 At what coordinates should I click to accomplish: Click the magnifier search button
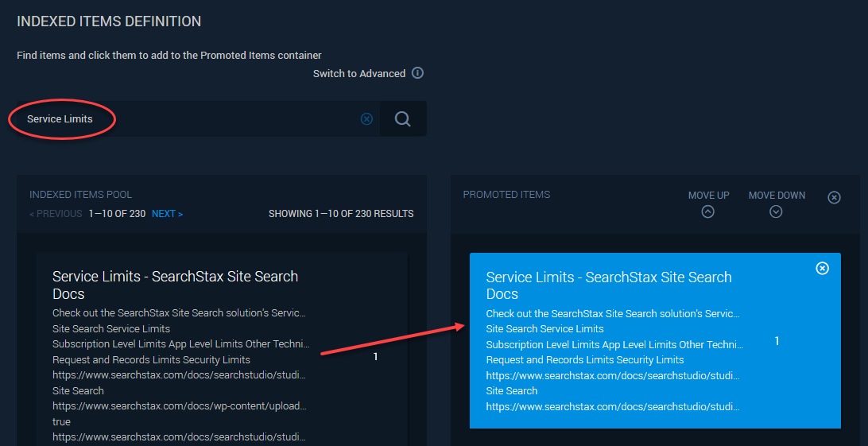pyautogui.click(x=403, y=119)
